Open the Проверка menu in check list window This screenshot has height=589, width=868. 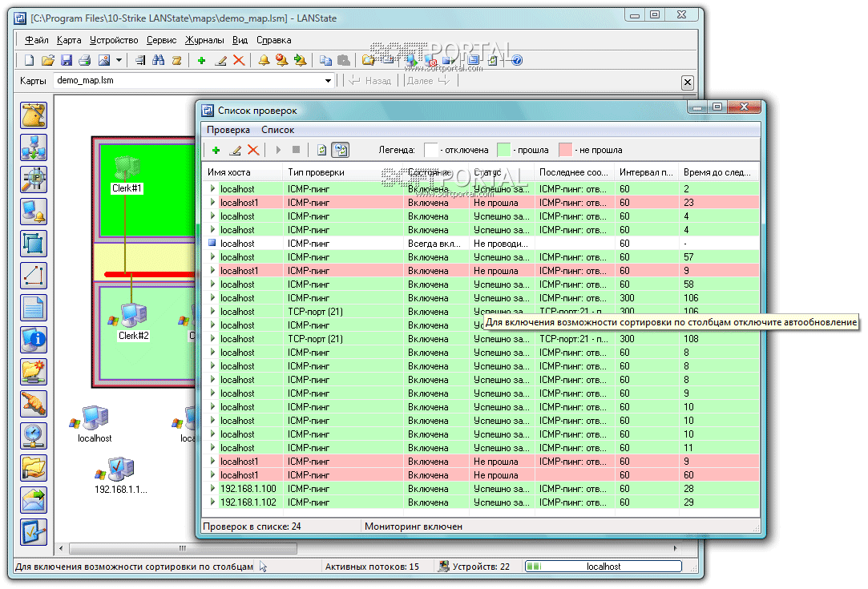(228, 130)
